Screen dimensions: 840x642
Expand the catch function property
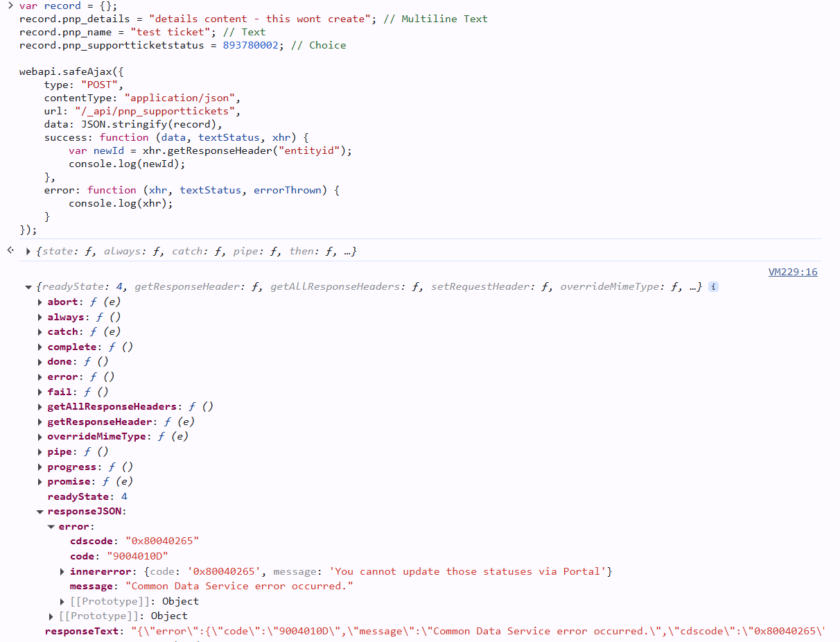40,331
